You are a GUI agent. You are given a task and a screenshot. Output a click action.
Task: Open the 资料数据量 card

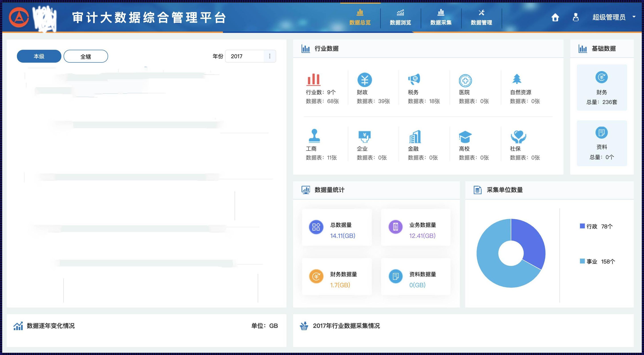(x=416, y=277)
